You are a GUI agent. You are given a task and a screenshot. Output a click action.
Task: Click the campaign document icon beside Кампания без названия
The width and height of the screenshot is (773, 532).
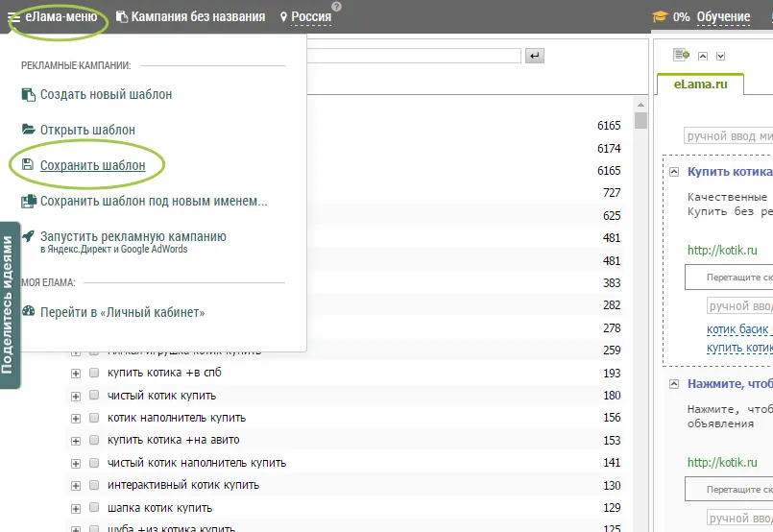pyautogui.click(x=121, y=16)
